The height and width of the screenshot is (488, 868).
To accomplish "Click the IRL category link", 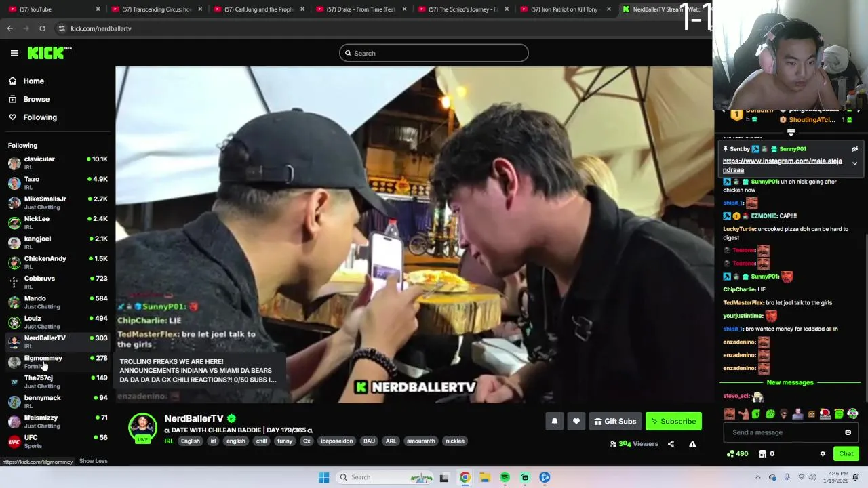I will (x=169, y=441).
